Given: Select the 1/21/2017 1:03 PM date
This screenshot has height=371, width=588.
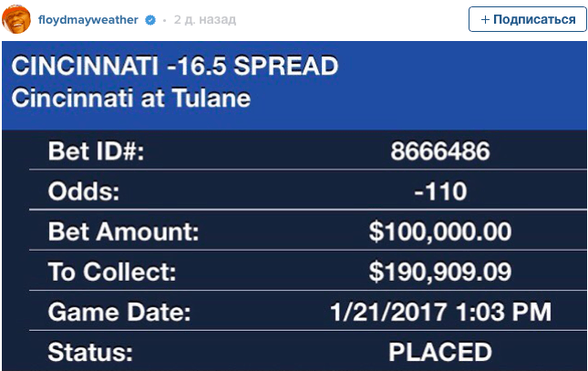Looking at the screenshot, I should (441, 312).
